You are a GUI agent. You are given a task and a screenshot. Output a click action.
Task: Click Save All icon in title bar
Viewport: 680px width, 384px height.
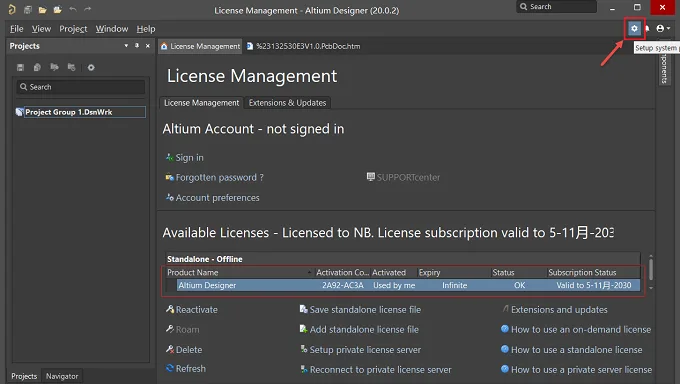[x=28, y=10]
